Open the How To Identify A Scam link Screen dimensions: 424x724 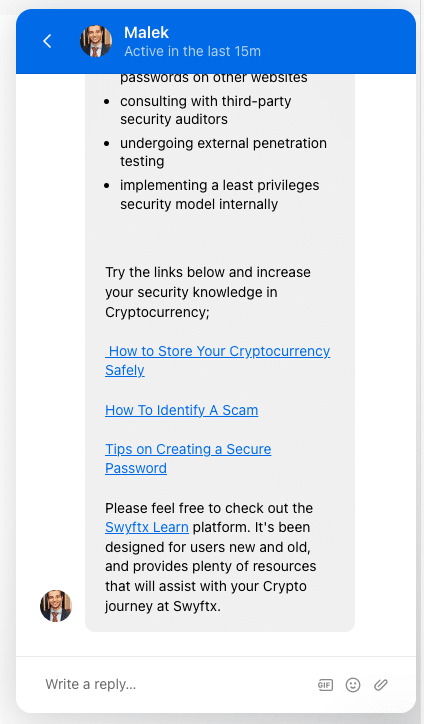point(182,410)
